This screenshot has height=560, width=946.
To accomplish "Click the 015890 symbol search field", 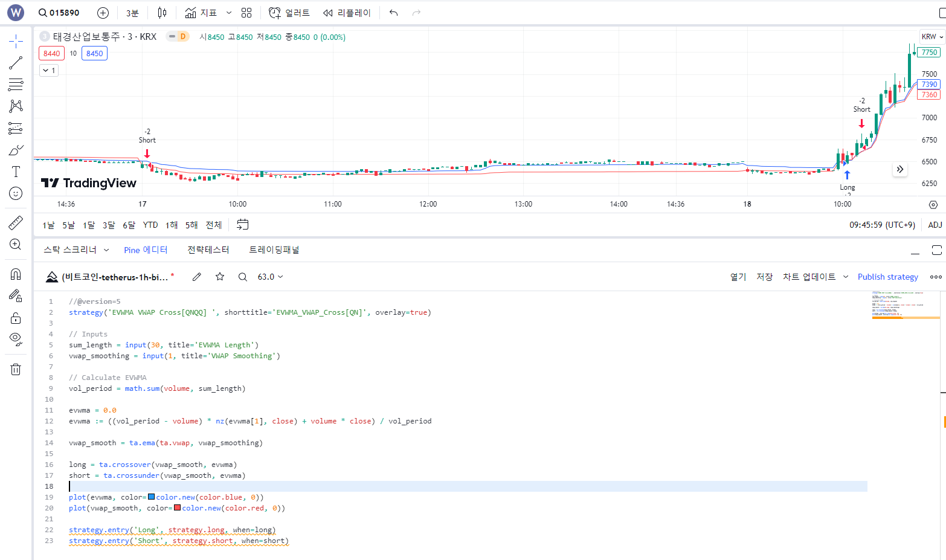I will tap(59, 13).
